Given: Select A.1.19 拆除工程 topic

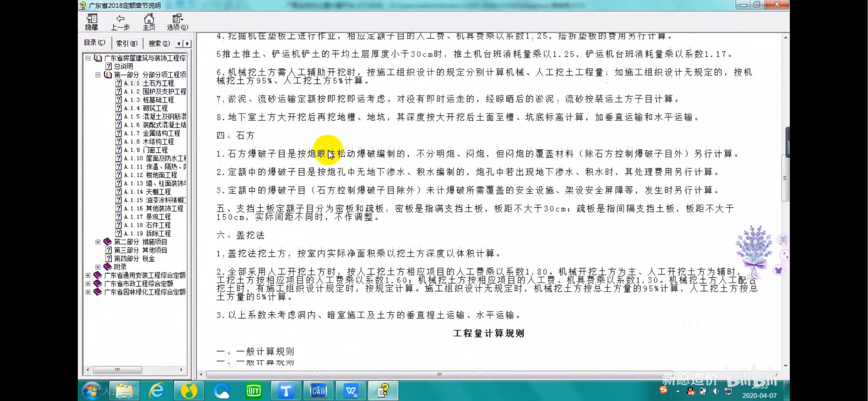Looking at the screenshot, I should coord(147,233).
